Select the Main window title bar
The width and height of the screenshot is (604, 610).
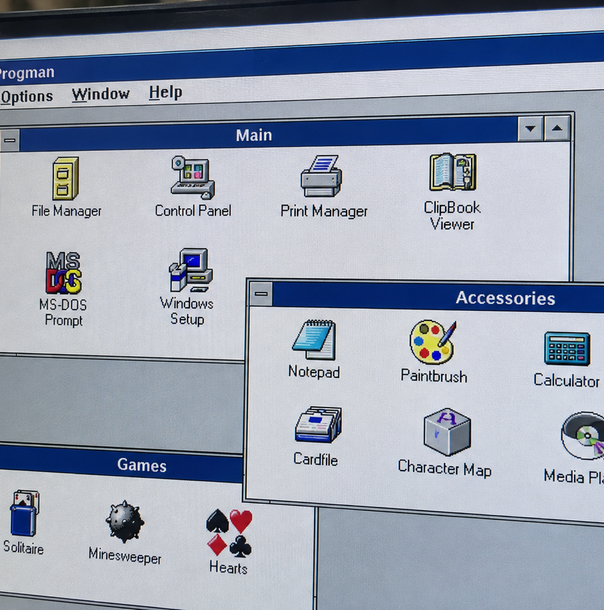268,135
